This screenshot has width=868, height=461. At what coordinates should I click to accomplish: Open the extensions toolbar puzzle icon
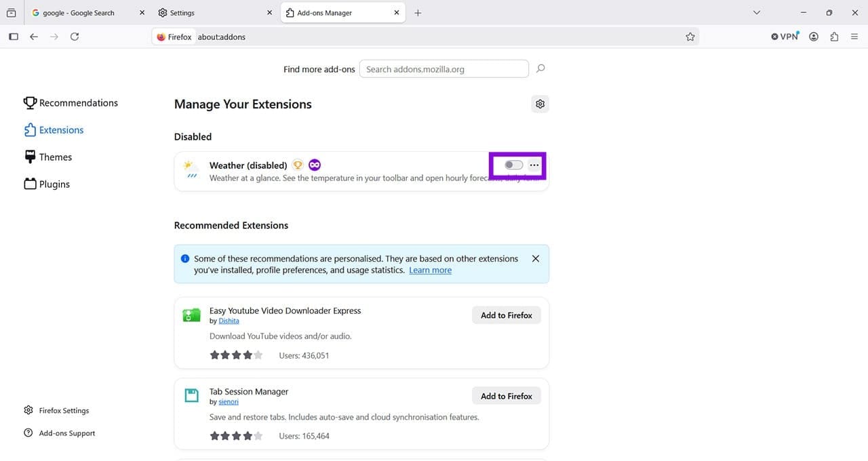click(x=834, y=37)
